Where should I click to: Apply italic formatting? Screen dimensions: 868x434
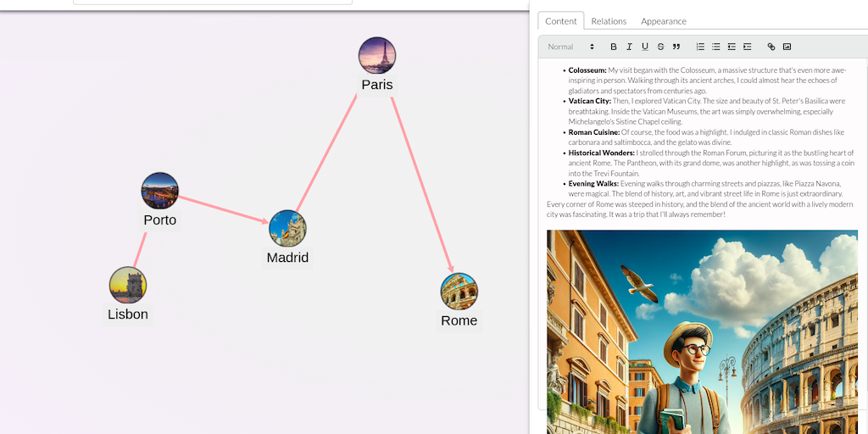(629, 47)
